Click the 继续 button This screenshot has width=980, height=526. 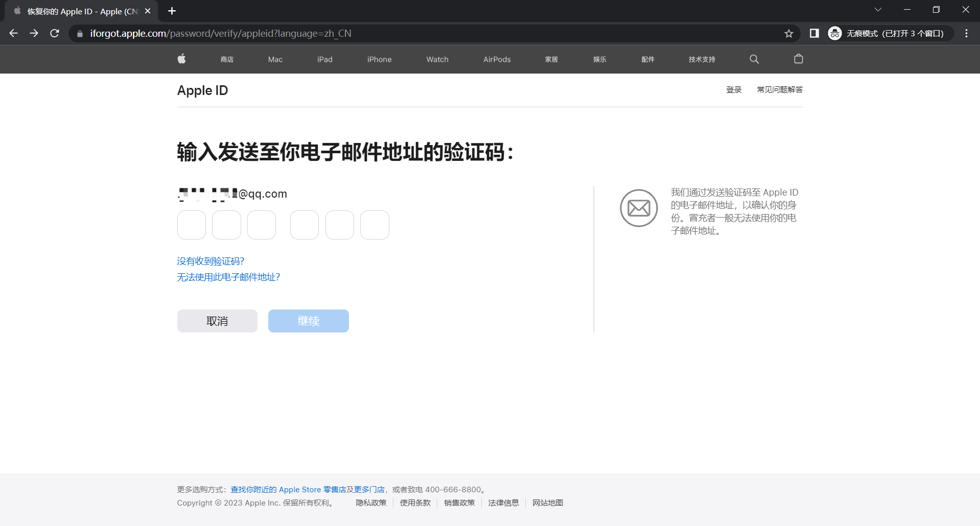(309, 321)
